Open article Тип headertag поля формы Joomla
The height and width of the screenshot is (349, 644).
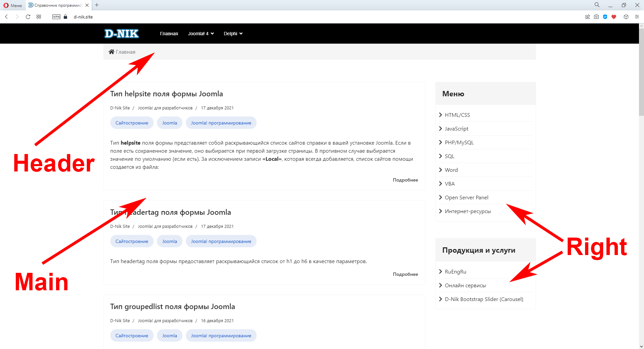click(x=170, y=212)
